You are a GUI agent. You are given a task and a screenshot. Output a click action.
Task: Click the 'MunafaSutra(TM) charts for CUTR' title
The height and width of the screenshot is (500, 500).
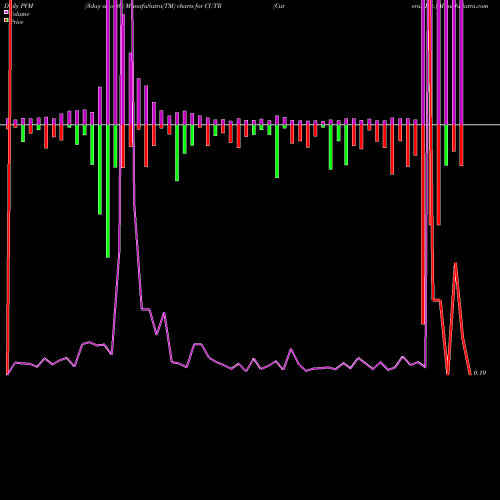click(x=173, y=6)
